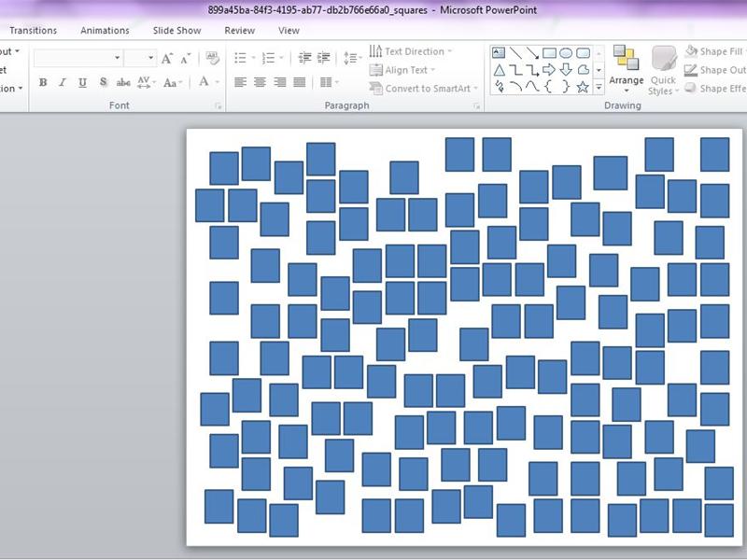Select the Oval shape from Drawing gallery
This screenshot has height=560, width=747.
(x=565, y=52)
